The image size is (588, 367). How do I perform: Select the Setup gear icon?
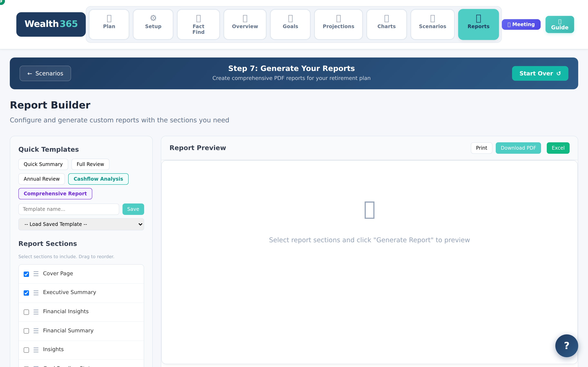coord(153,18)
